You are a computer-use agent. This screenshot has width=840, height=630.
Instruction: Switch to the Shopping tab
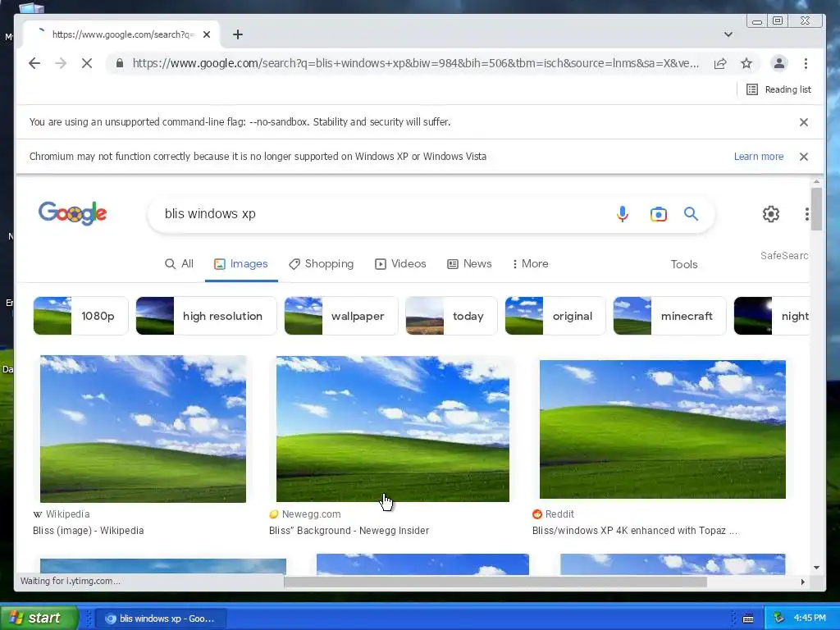322,263
